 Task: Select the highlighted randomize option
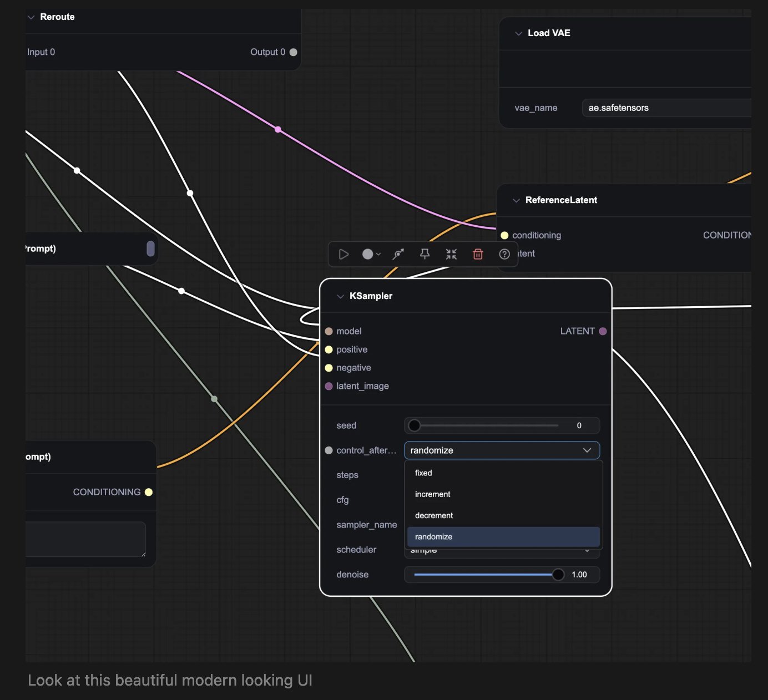coord(503,536)
